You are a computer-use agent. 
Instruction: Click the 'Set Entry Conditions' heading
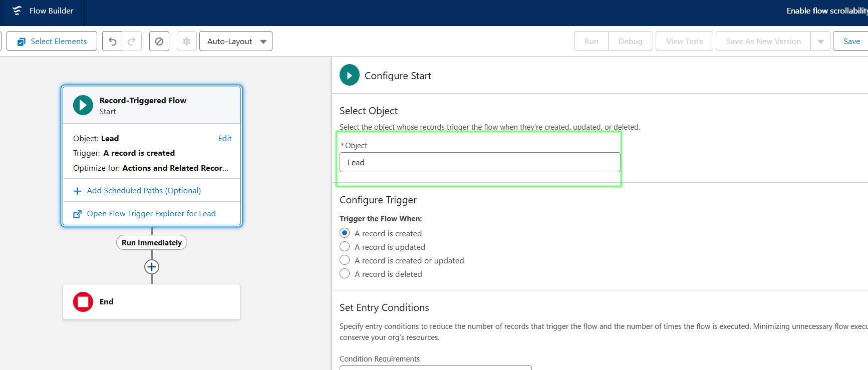[x=384, y=307]
